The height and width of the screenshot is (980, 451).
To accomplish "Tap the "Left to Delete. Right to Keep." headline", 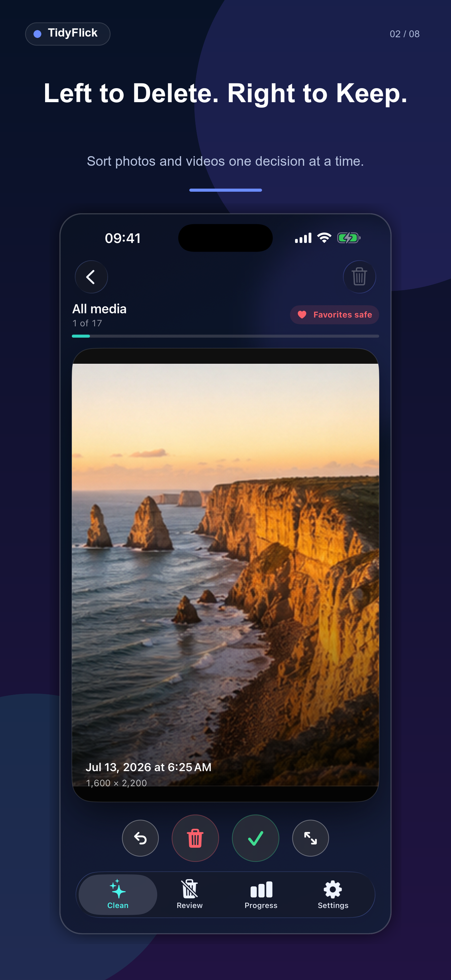I will 225,93.
